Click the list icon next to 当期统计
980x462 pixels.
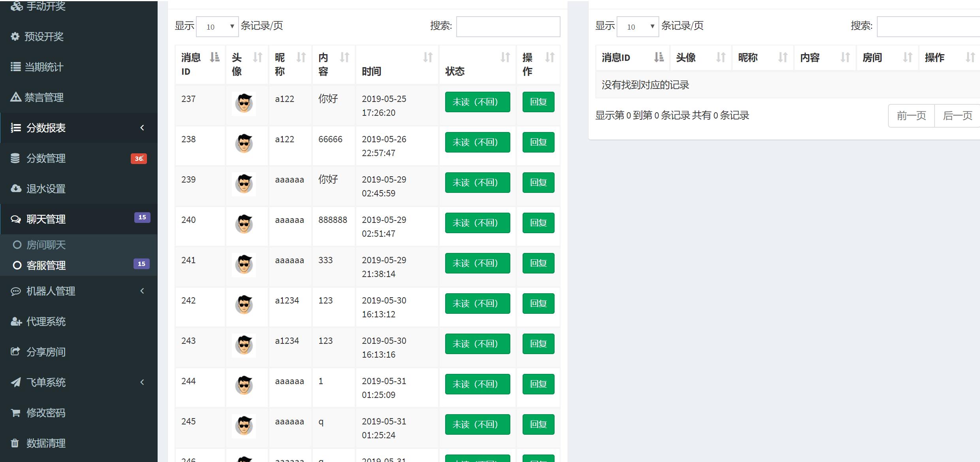point(15,67)
